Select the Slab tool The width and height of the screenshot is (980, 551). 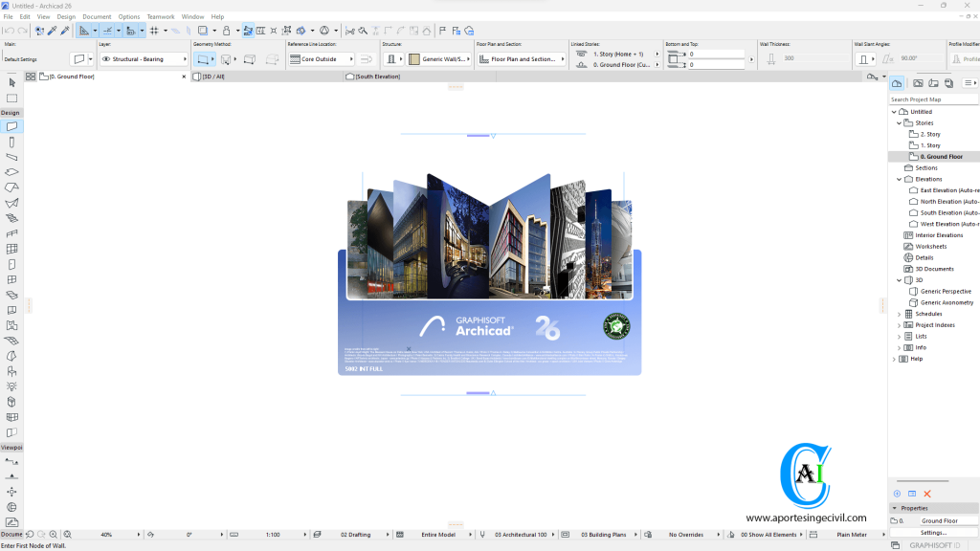pyautogui.click(x=12, y=170)
